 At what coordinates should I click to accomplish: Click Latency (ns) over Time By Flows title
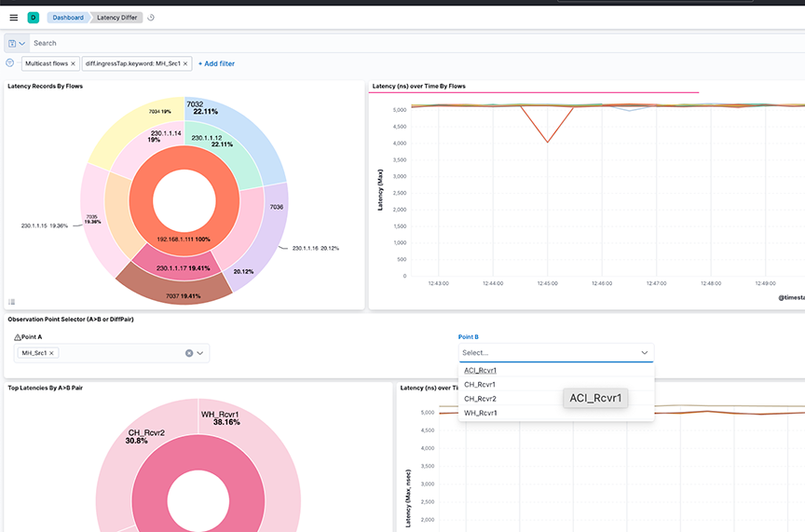[419, 87]
